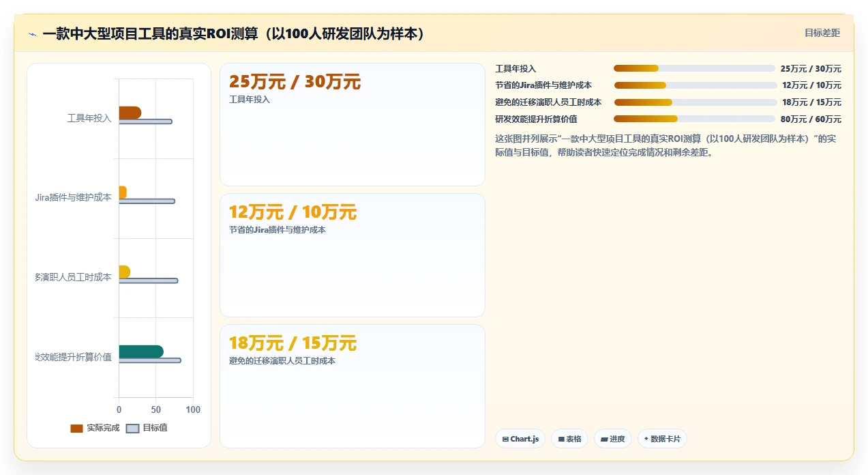Click the Chart.js tag chip
Image resolution: width=868 pixels, height=475 pixels.
520,439
